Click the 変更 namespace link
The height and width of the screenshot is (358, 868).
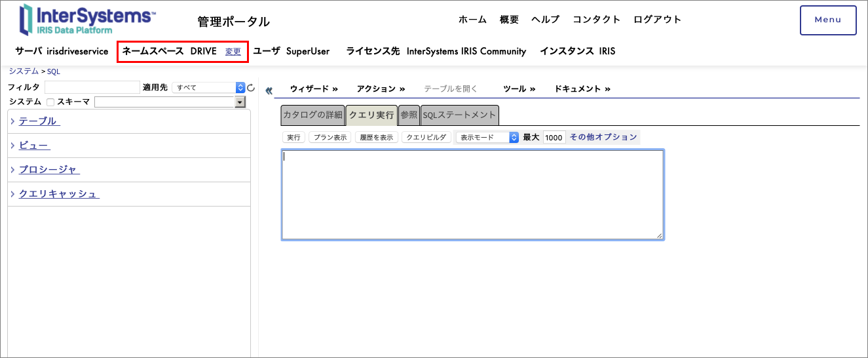pos(233,51)
